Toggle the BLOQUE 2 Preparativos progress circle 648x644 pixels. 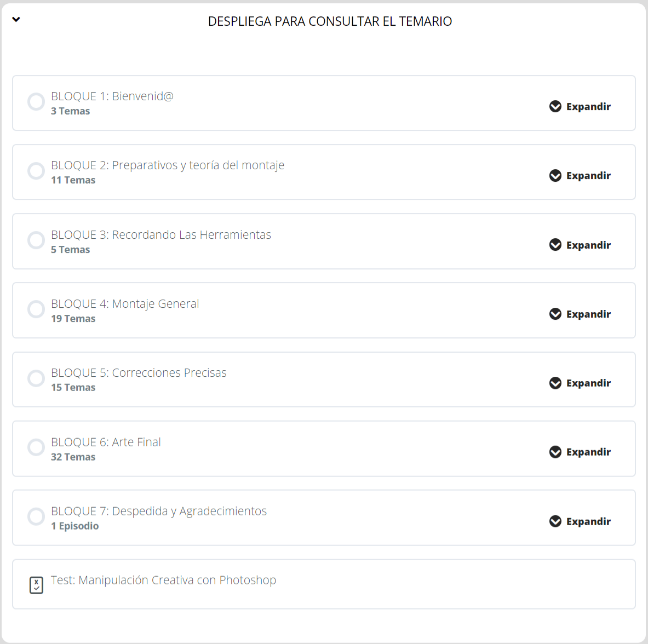click(36, 171)
